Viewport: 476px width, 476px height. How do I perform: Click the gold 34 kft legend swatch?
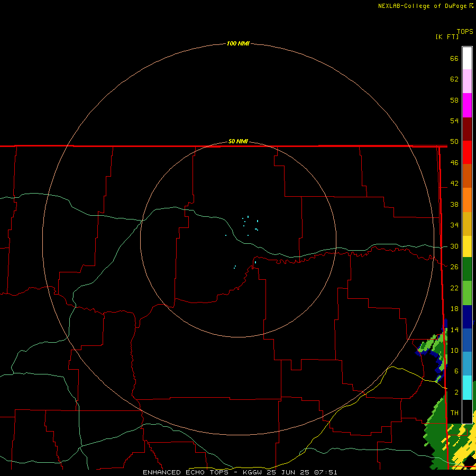coord(467,224)
